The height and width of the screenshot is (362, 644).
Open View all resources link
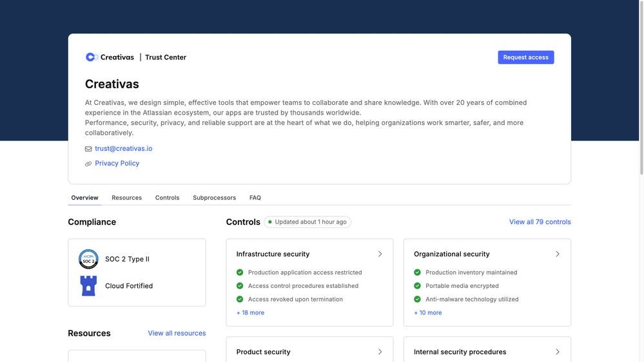[177, 333]
